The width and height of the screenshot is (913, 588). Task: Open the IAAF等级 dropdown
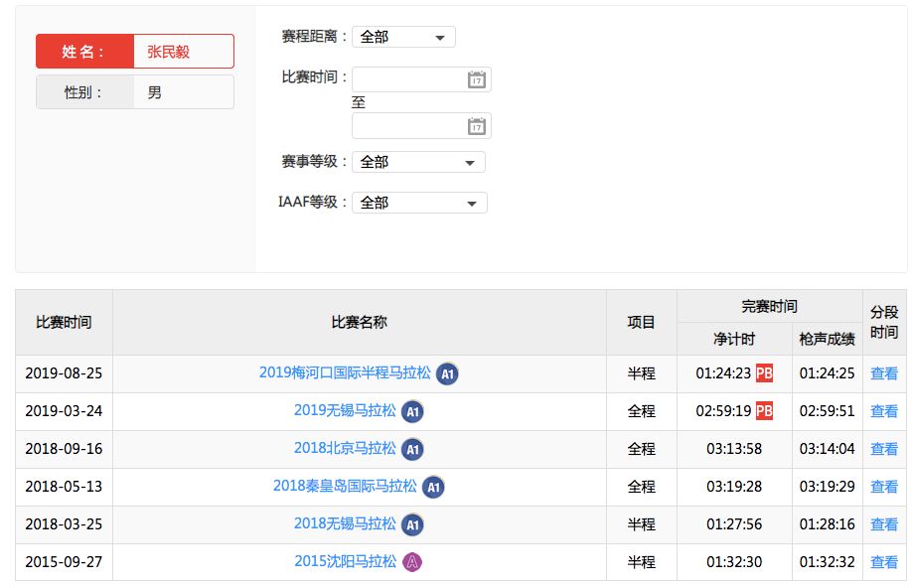point(418,202)
